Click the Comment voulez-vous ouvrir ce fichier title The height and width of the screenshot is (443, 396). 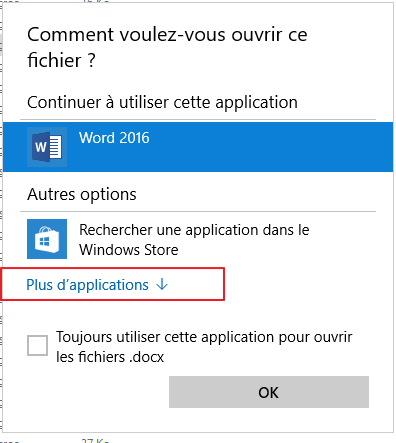pos(167,47)
